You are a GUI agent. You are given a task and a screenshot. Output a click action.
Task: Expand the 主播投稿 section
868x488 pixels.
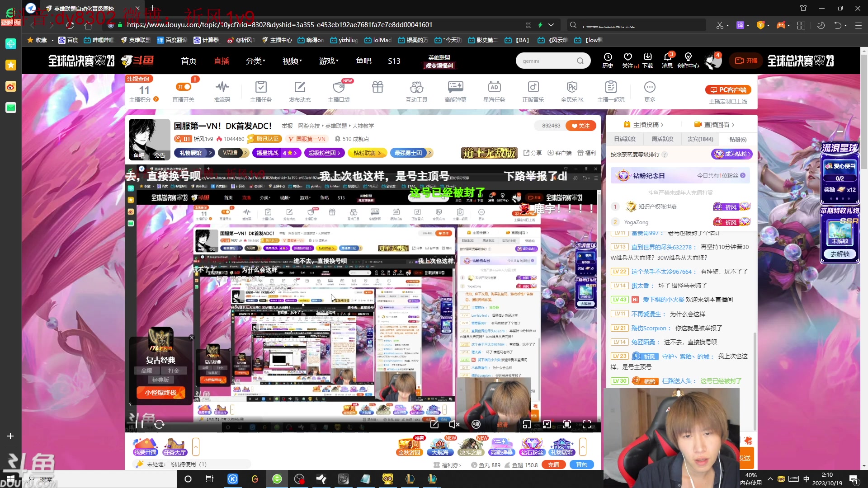pos(643,125)
